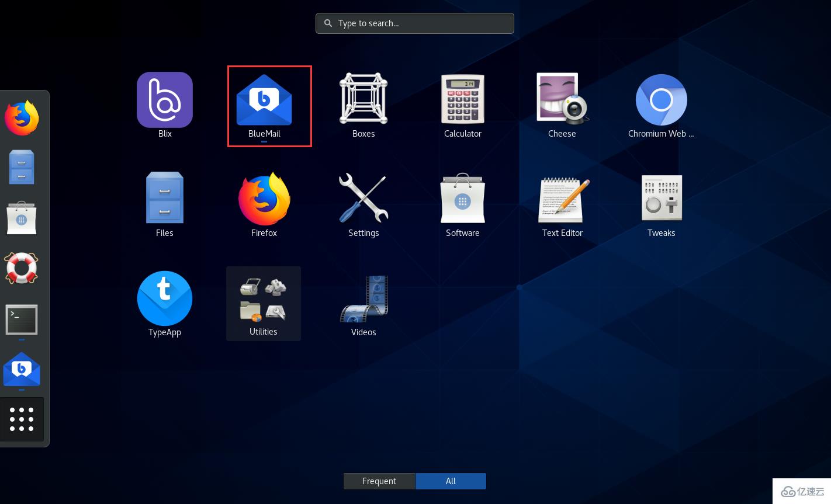Open Software from the app grid

463,198
